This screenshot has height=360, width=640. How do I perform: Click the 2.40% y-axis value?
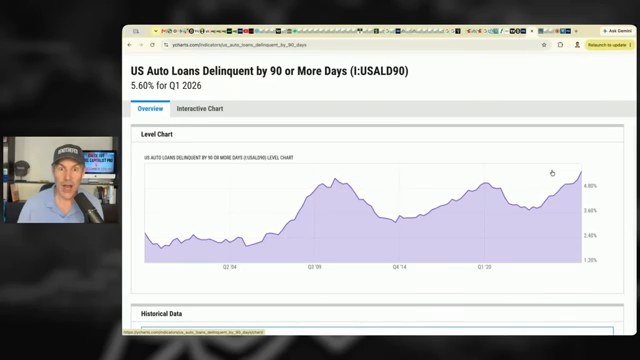point(590,236)
